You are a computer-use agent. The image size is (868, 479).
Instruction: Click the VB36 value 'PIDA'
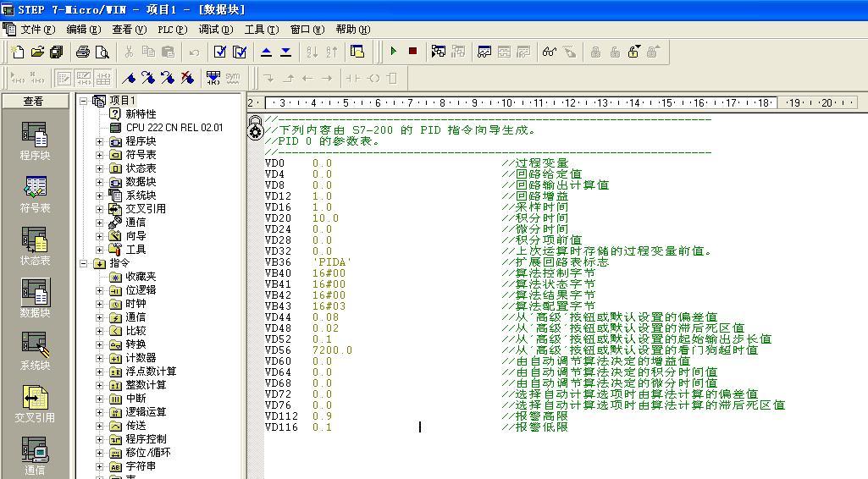332,262
